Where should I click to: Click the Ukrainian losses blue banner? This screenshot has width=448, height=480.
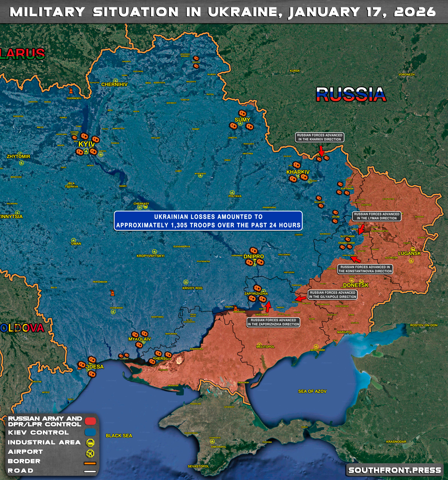[x=208, y=221]
